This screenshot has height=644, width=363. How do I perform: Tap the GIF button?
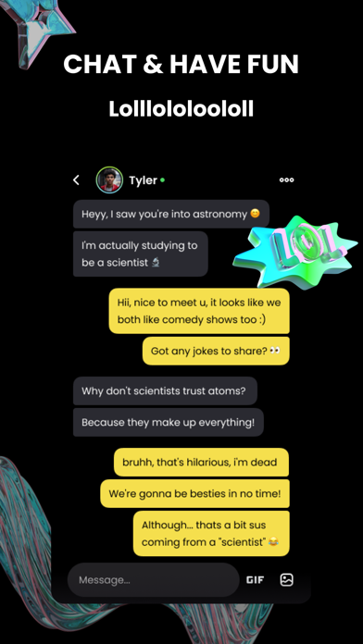point(255,579)
